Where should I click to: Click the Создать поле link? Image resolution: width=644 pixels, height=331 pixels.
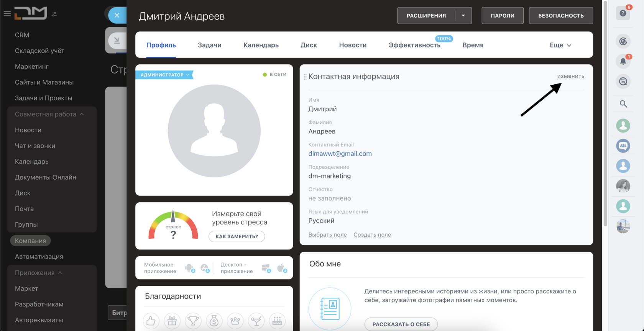tap(372, 235)
